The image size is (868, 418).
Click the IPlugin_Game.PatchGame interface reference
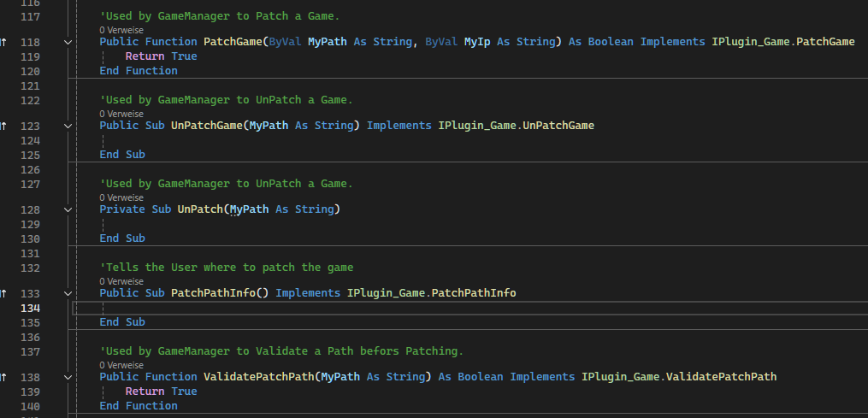click(783, 42)
